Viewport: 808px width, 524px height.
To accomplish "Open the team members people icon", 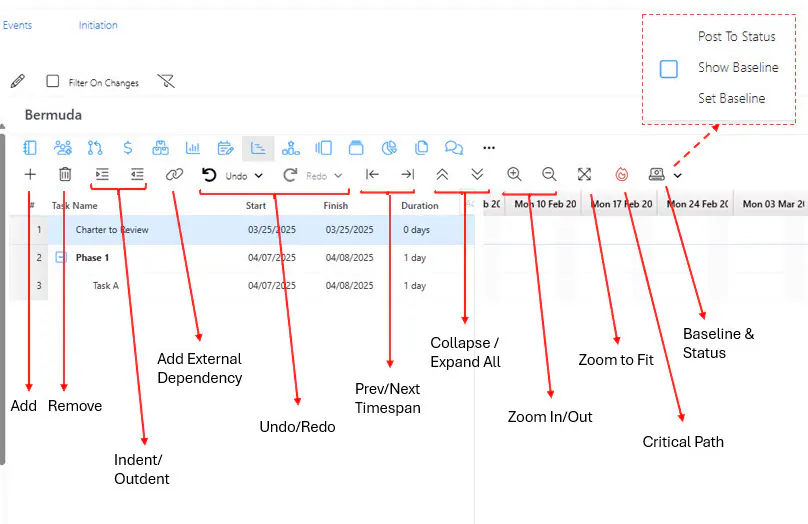I will (x=63, y=148).
